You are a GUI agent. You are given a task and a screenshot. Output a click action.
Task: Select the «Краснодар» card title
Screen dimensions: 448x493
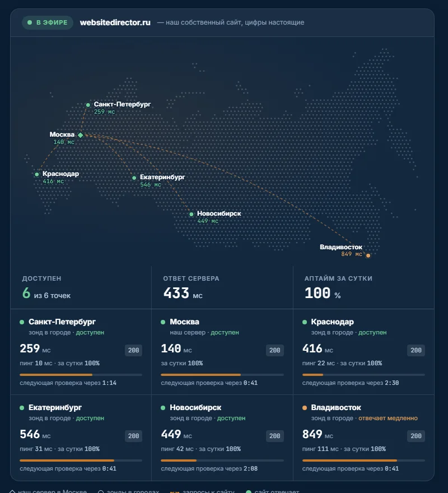tap(332, 322)
